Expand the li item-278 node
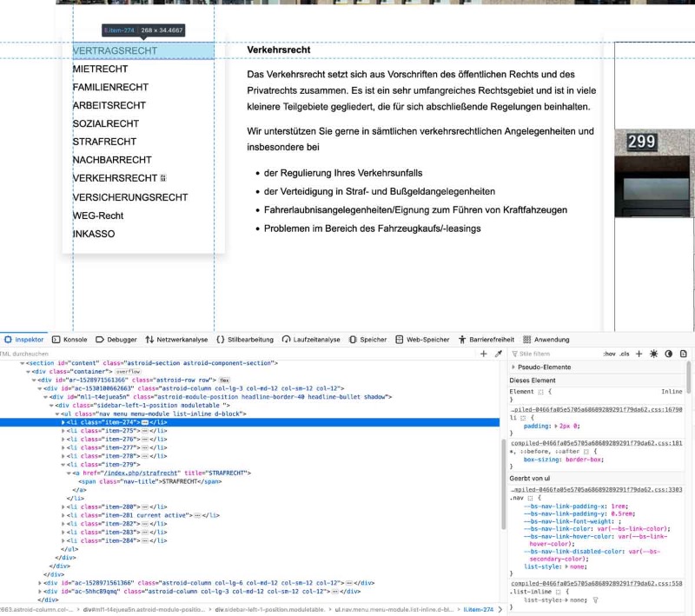The image size is (695, 616). pos(63,456)
